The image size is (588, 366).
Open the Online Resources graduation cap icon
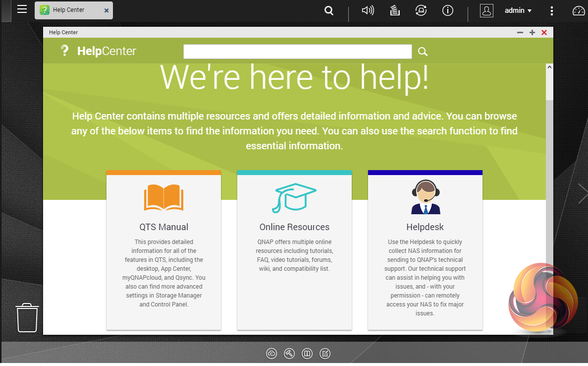[294, 198]
